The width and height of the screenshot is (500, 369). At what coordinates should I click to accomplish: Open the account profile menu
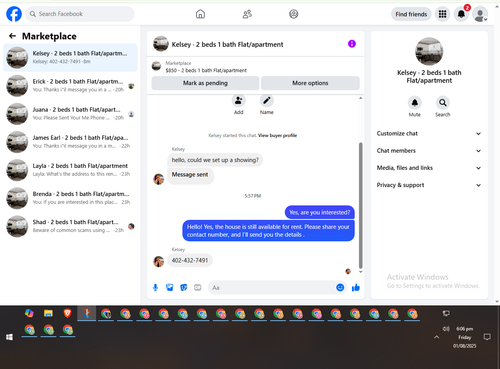pos(480,15)
